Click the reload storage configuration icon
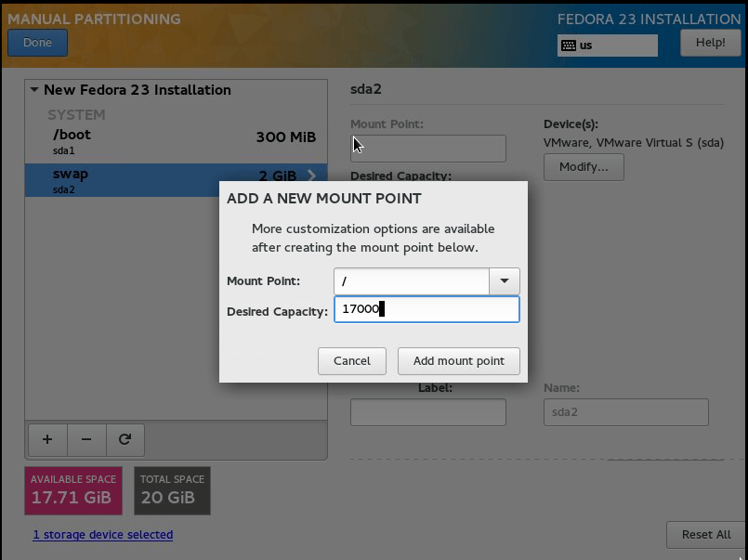Screen dimensions: 748x560 pyautogui.click(x=125, y=439)
